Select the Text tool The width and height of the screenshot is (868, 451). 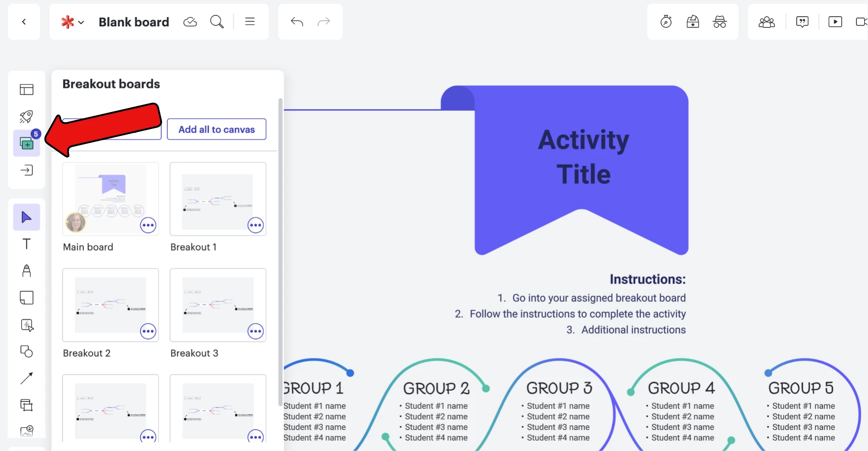[x=26, y=244]
